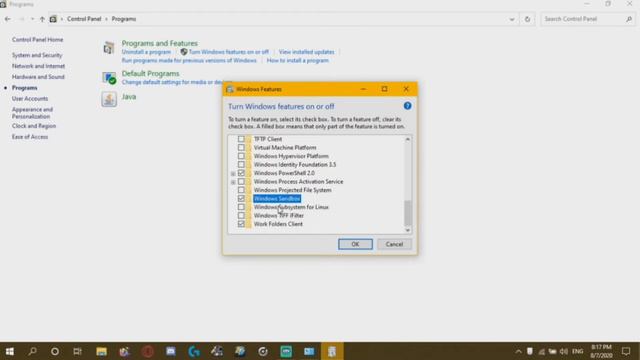Image resolution: width=640 pixels, height=360 pixels.
Task: Open the taskbar clock and date
Action: pos(601,351)
